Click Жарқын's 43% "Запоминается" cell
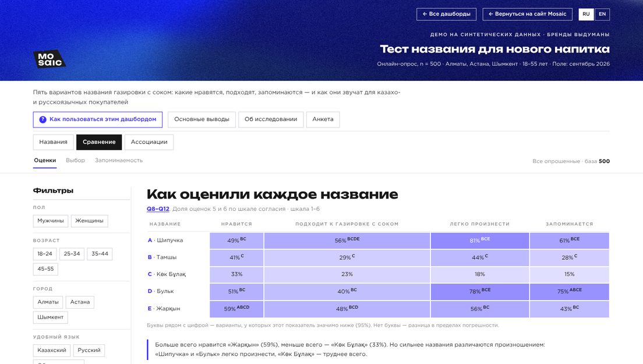This screenshot has width=643, height=364. 569,309
